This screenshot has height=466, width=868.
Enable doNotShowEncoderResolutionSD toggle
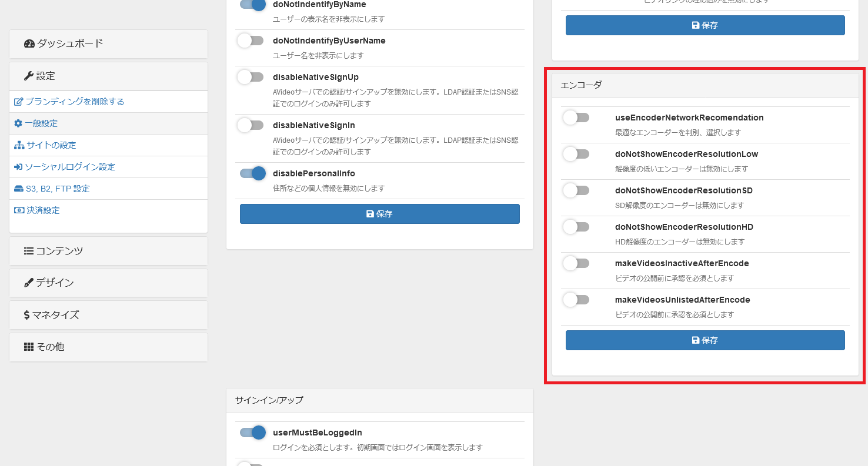[x=576, y=190]
